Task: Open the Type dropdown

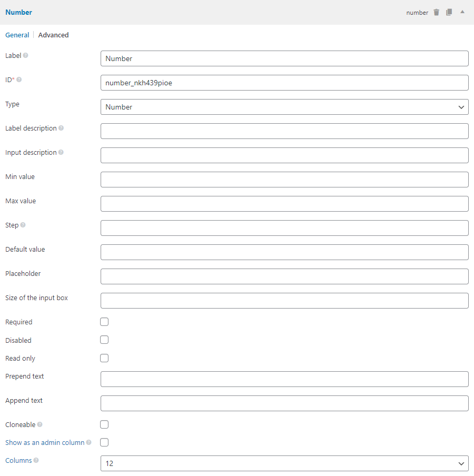Action: coord(284,107)
